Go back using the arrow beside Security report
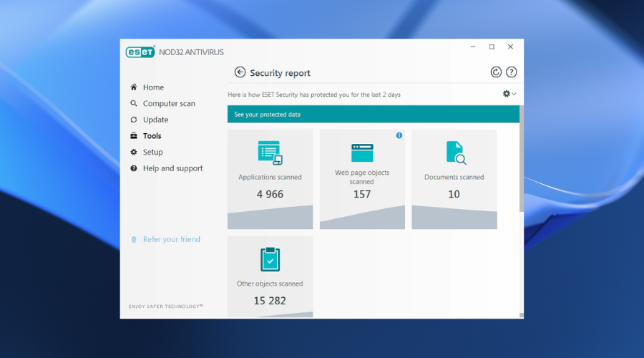The image size is (644, 358). tap(240, 72)
